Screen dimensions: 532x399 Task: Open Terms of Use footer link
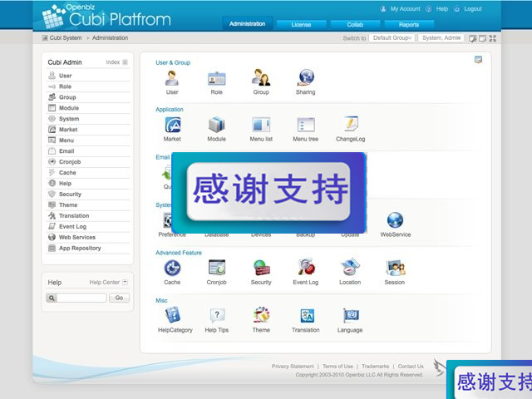pyautogui.click(x=337, y=366)
